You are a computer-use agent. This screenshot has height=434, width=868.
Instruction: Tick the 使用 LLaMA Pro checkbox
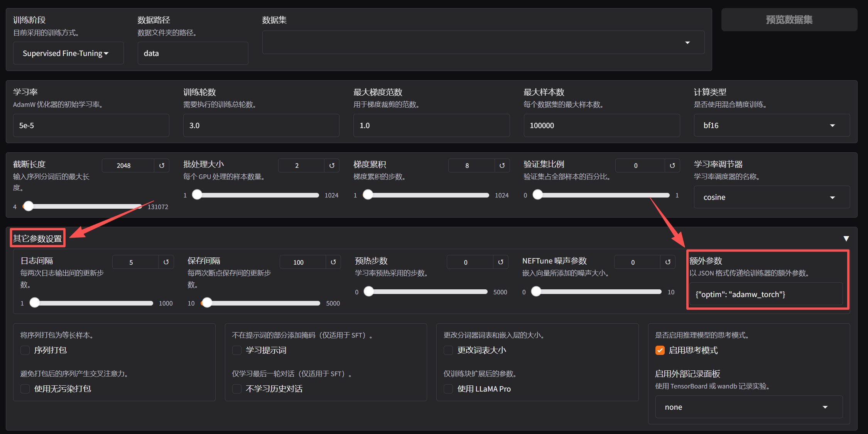click(448, 389)
